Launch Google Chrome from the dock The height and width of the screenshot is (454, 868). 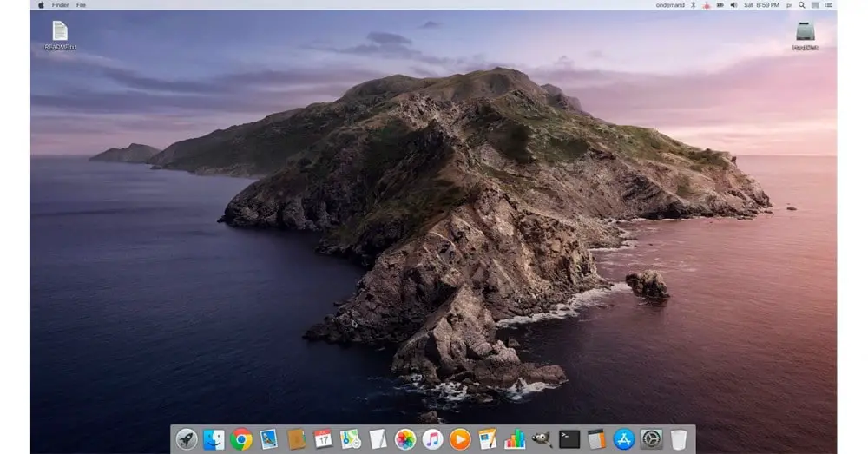point(241,439)
